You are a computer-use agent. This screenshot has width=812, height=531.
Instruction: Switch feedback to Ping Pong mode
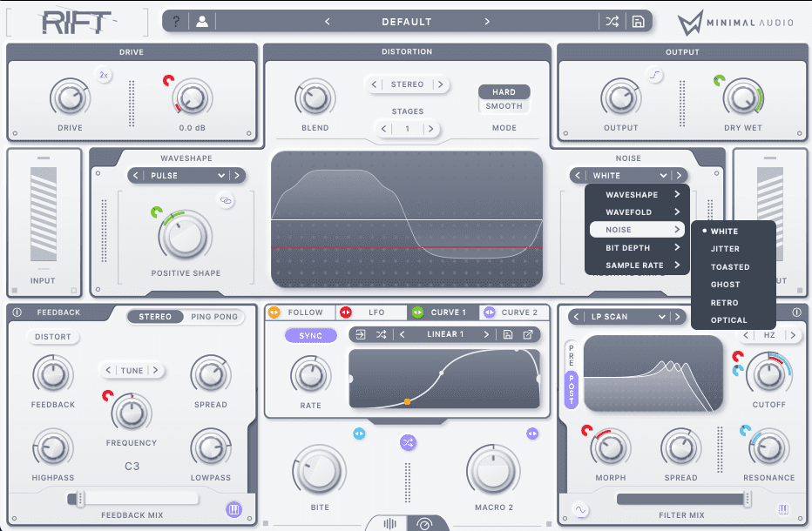tap(214, 317)
